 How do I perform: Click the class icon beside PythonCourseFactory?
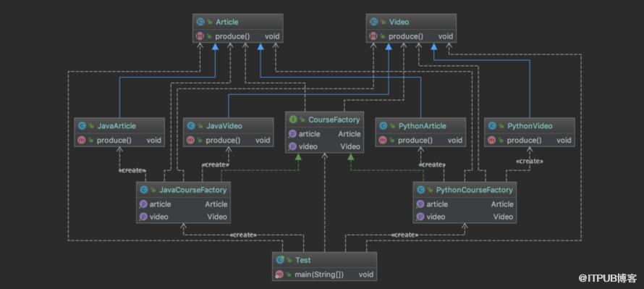coord(421,190)
